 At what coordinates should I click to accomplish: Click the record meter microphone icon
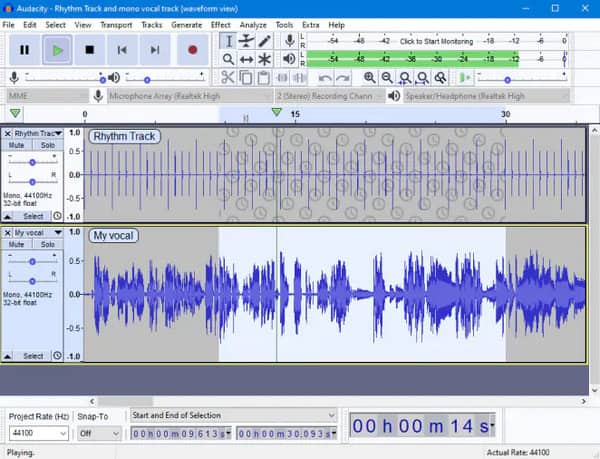pyautogui.click(x=290, y=41)
